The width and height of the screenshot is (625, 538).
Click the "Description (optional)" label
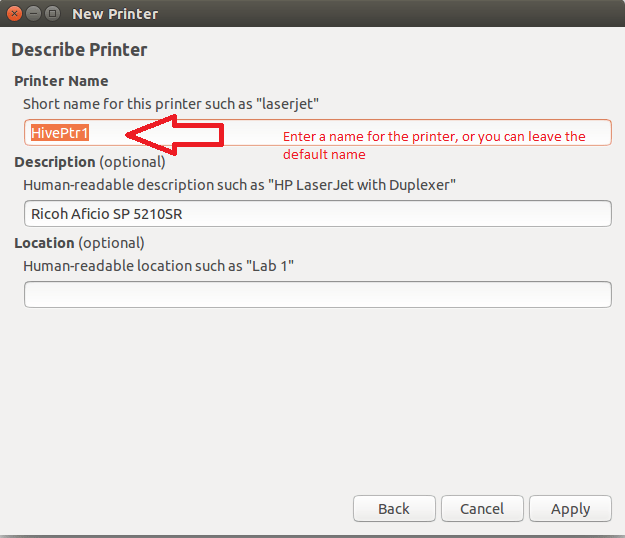pyautogui.click(x=90, y=162)
